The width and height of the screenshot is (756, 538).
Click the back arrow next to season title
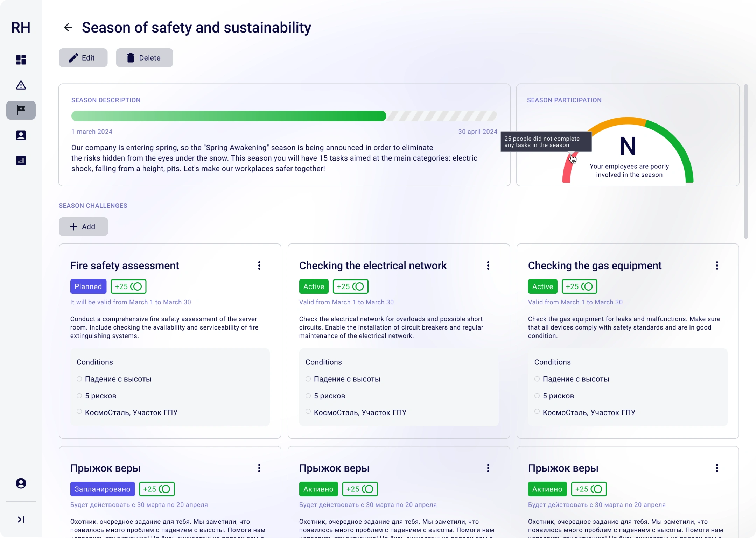(68, 27)
